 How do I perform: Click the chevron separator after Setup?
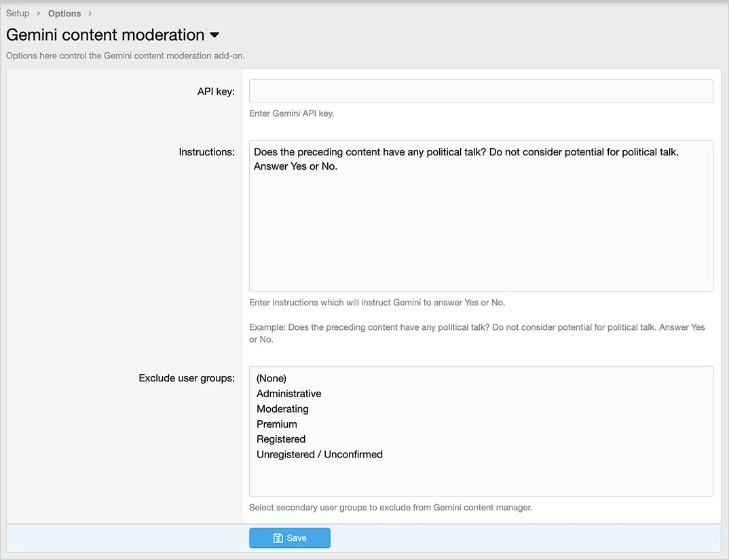39,14
